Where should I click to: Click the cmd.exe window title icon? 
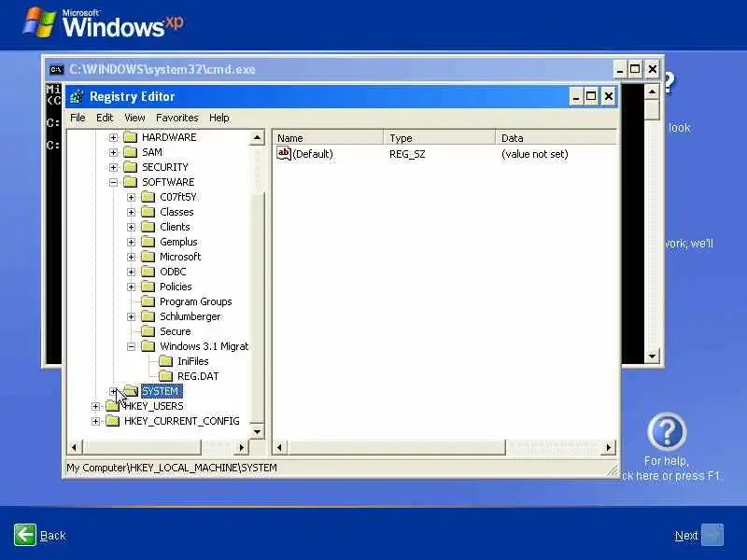click(56, 69)
